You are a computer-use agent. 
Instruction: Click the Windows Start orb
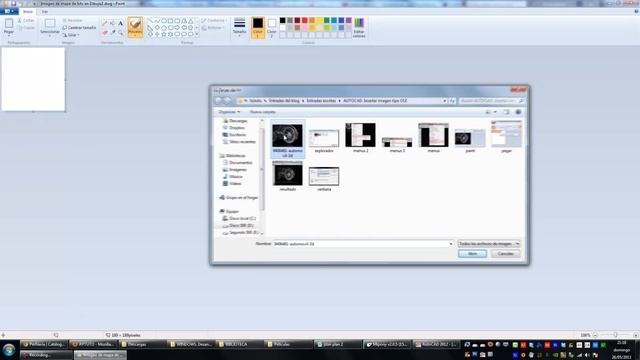9,350
